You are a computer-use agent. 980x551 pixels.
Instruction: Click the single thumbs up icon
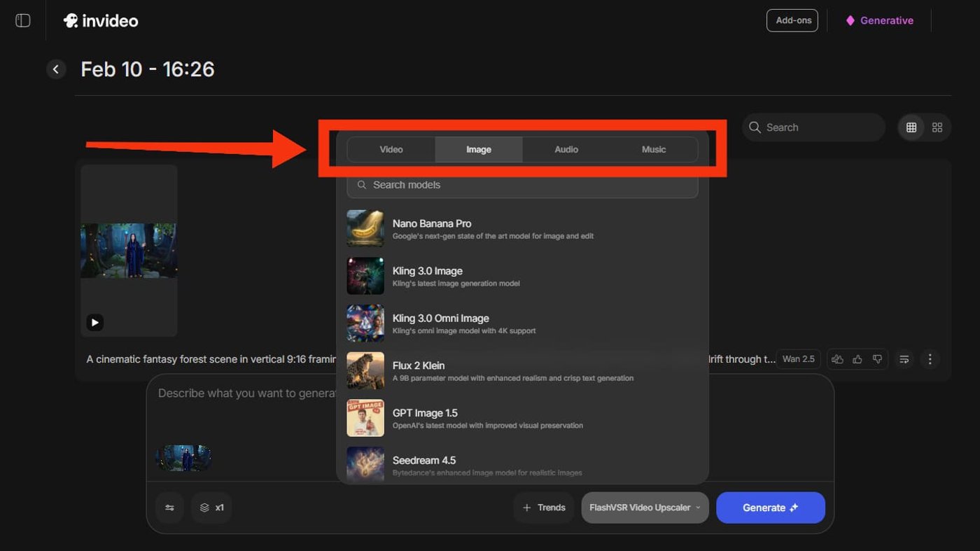(857, 359)
